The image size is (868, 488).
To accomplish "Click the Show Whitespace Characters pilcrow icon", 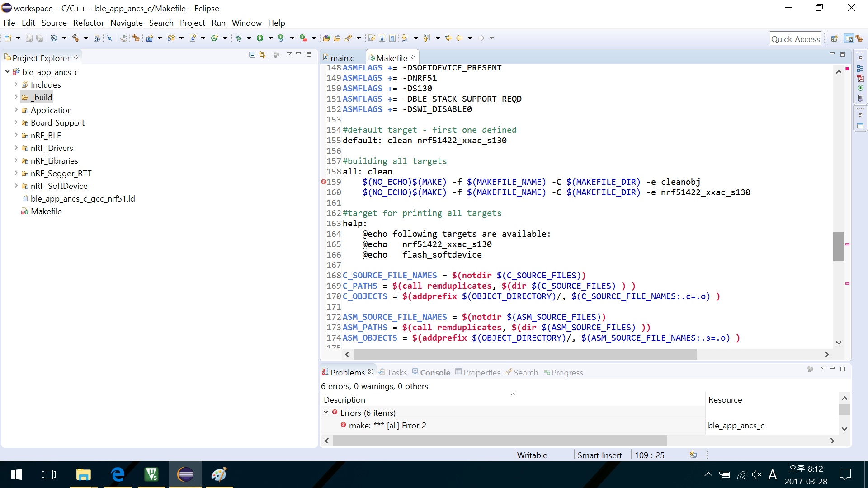I will [392, 38].
